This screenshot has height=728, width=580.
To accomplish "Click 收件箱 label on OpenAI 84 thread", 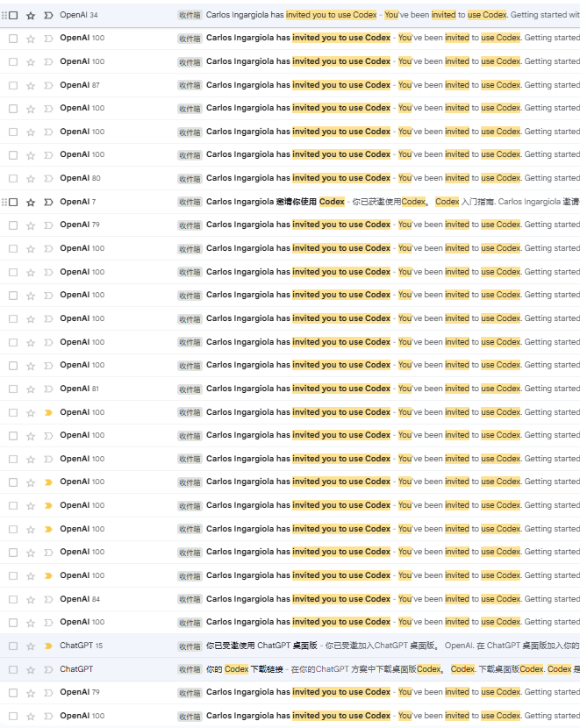I will pyautogui.click(x=190, y=599).
